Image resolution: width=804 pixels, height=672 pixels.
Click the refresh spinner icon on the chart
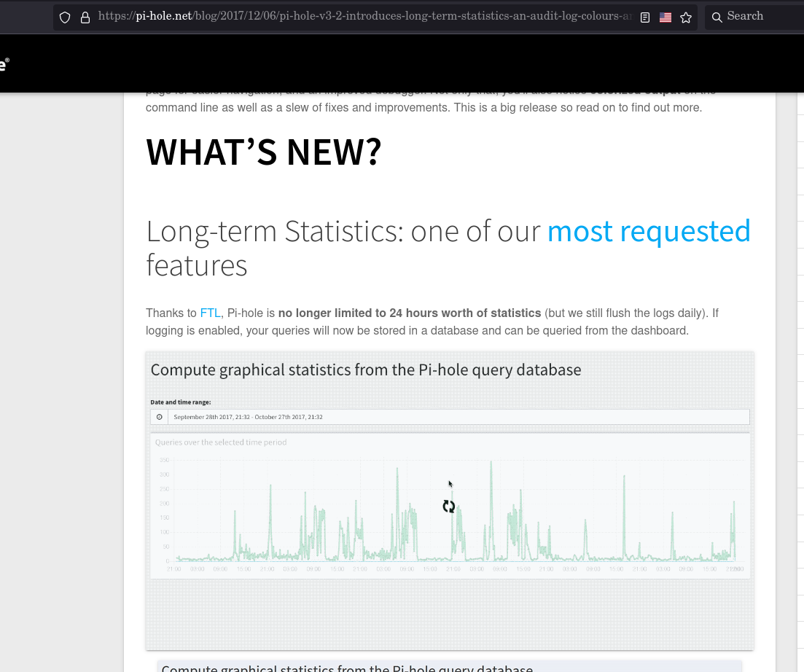point(449,506)
